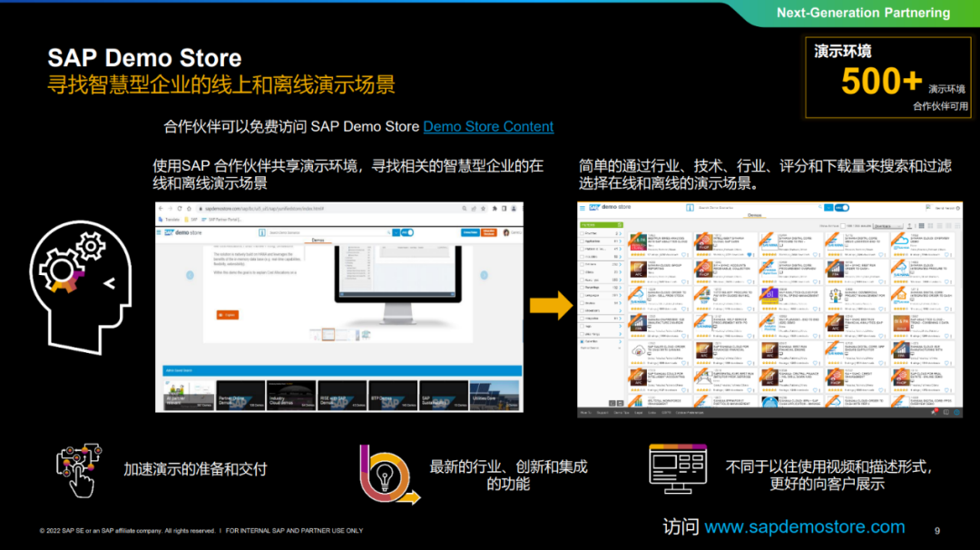Open Translate bookmark in browser bookmarks bar

(170, 220)
